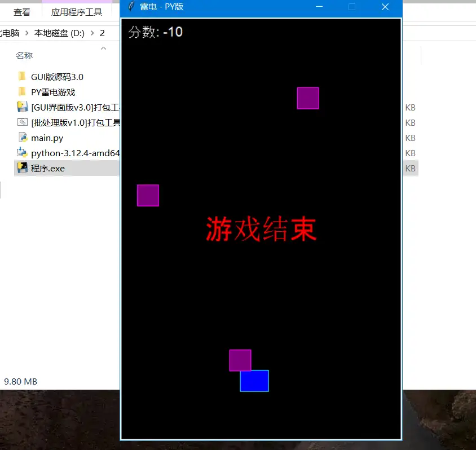Image resolution: width=476 pixels, height=450 pixels.
Task: Click the red 游戏结束 message
Action: (261, 229)
